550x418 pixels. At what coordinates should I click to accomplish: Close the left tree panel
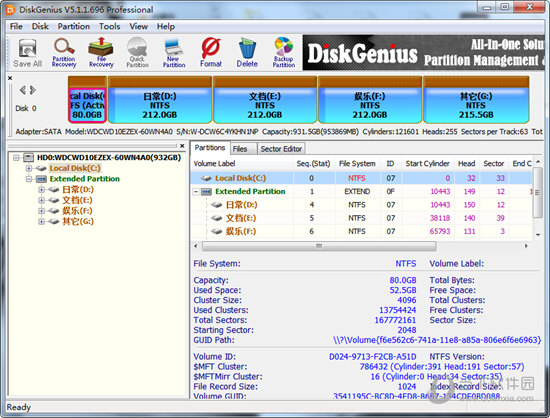182,146
